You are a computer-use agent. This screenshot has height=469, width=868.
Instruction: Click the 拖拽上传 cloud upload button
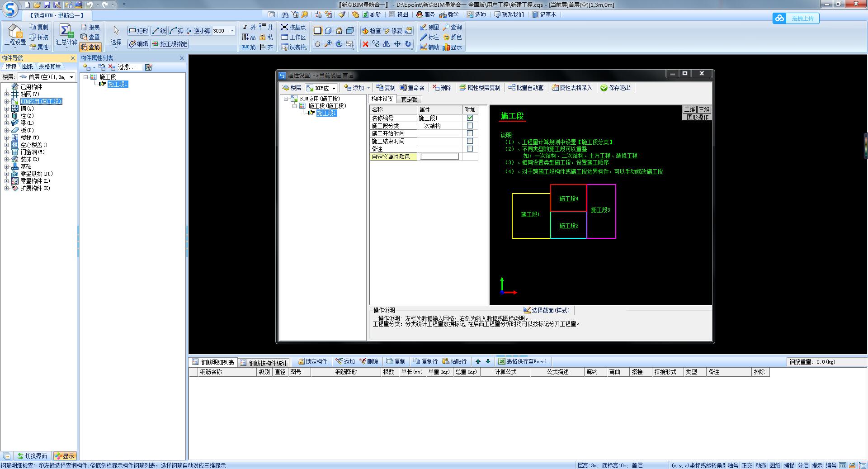[x=796, y=18]
